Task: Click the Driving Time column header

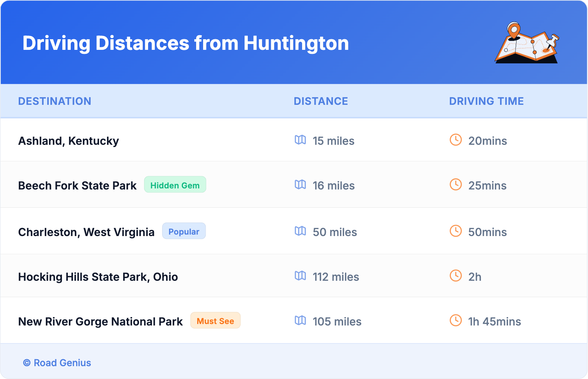Action: pos(486,101)
